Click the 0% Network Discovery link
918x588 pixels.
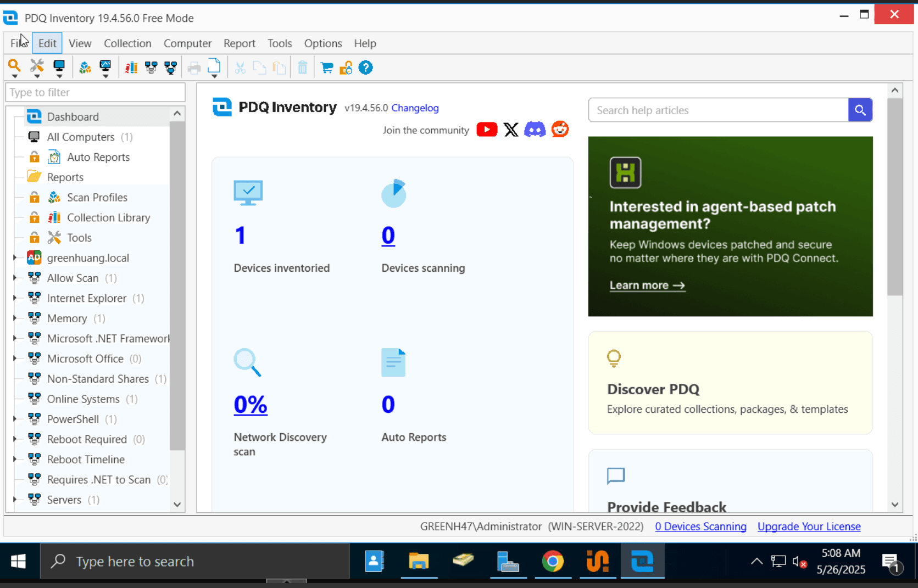(251, 405)
